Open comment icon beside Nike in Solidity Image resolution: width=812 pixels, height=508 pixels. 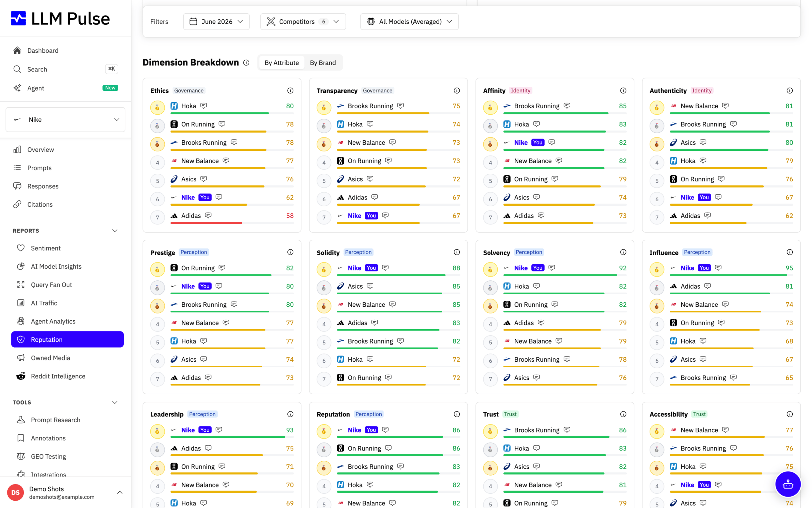(x=385, y=268)
